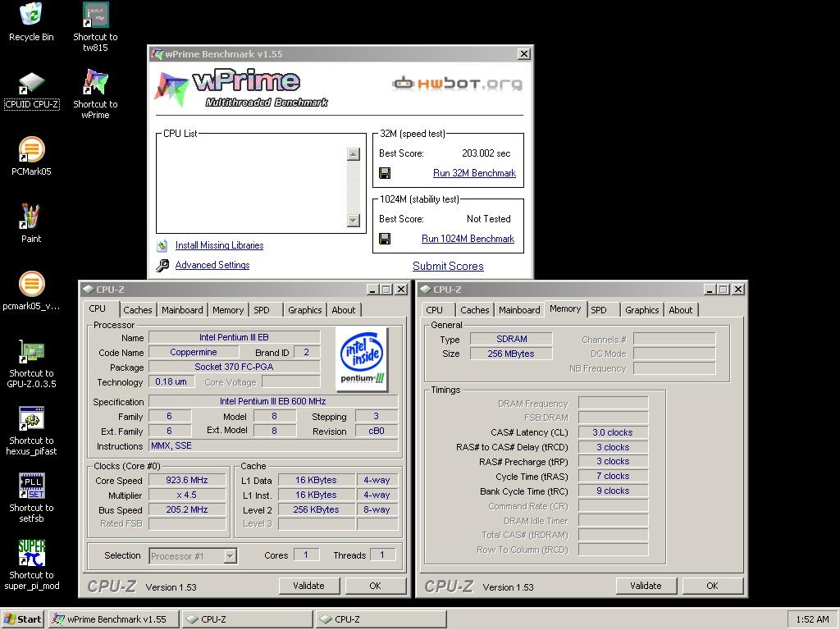Switch to Caches tab in left CPU-Z
The width and height of the screenshot is (840, 630).
138,310
